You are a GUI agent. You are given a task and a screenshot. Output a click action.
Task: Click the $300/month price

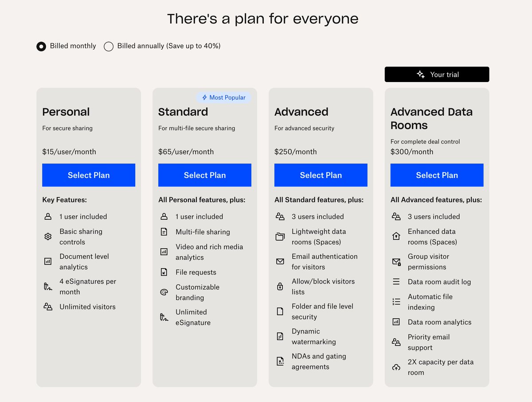tap(412, 152)
